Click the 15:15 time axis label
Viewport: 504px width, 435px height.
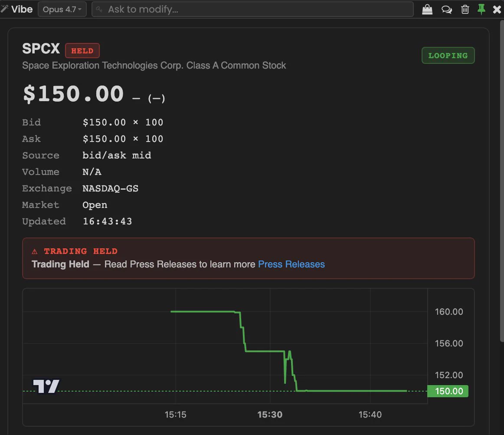pos(176,415)
